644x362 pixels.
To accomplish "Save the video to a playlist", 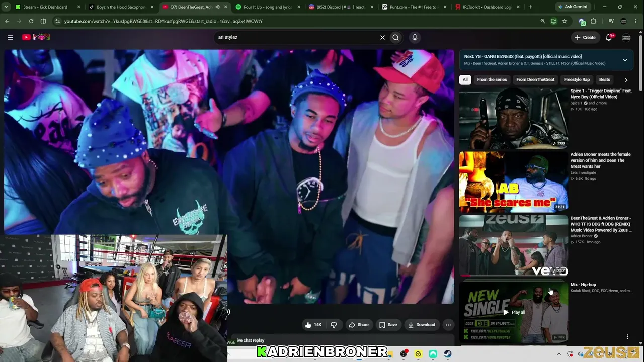I will (x=388, y=325).
